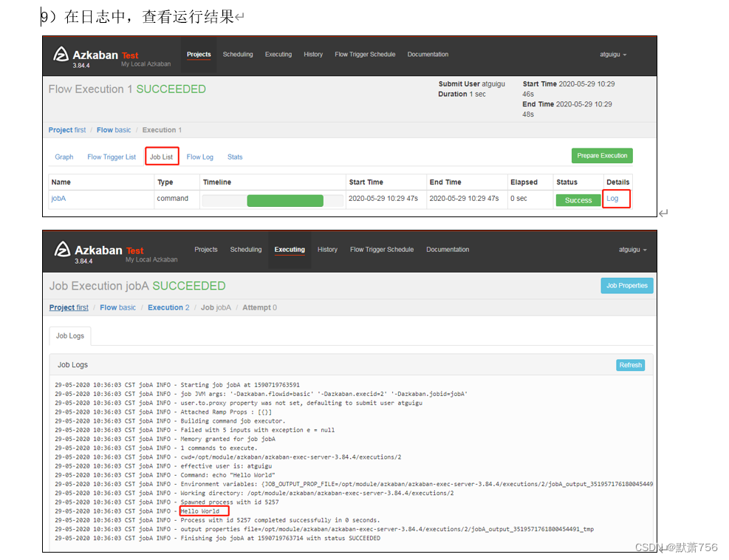729x560 pixels.
Task: Click the Success status badge
Action: [578, 200]
